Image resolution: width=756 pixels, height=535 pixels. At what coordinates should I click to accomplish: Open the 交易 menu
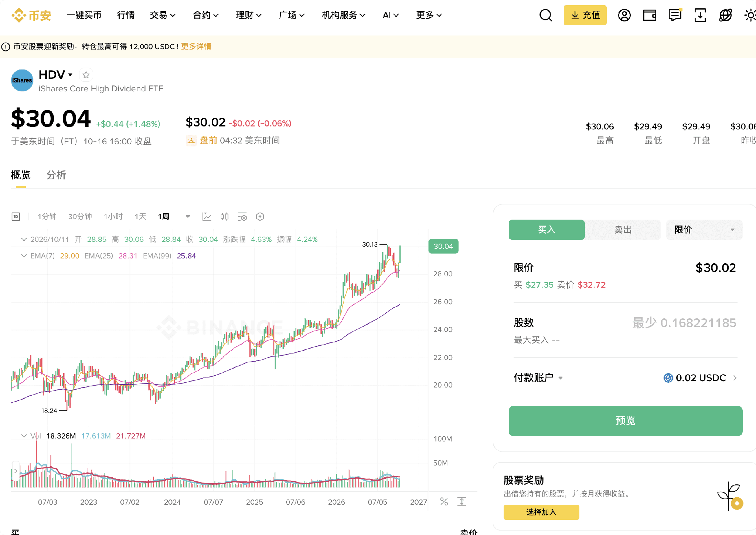click(x=163, y=15)
